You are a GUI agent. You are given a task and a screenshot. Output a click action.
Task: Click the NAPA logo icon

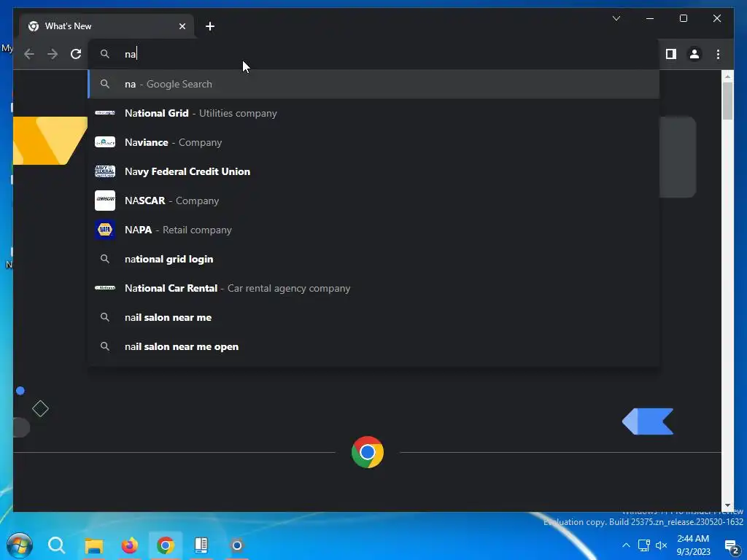tap(105, 230)
